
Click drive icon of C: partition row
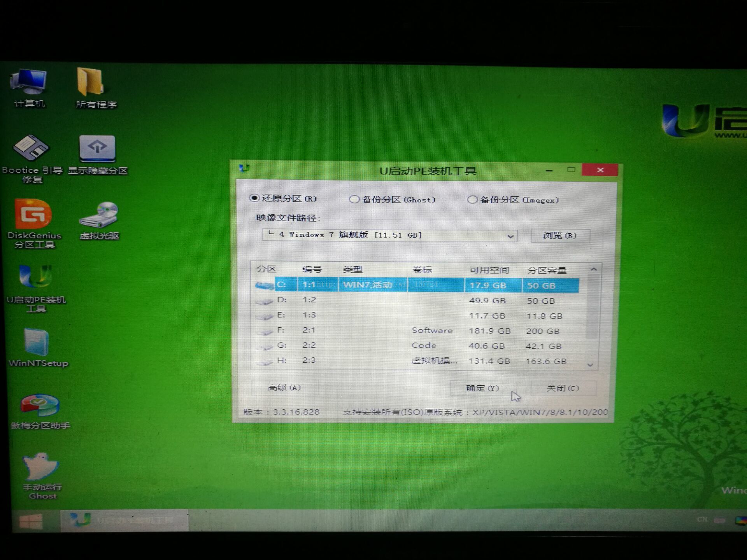(x=265, y=285)
